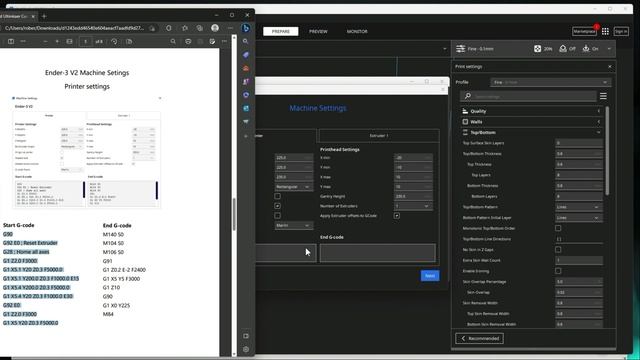Image resolution: width=640 pixels, height=360 pixels.
Task: Open the Number of Extruders dropdown
Action: coord(413,206)
